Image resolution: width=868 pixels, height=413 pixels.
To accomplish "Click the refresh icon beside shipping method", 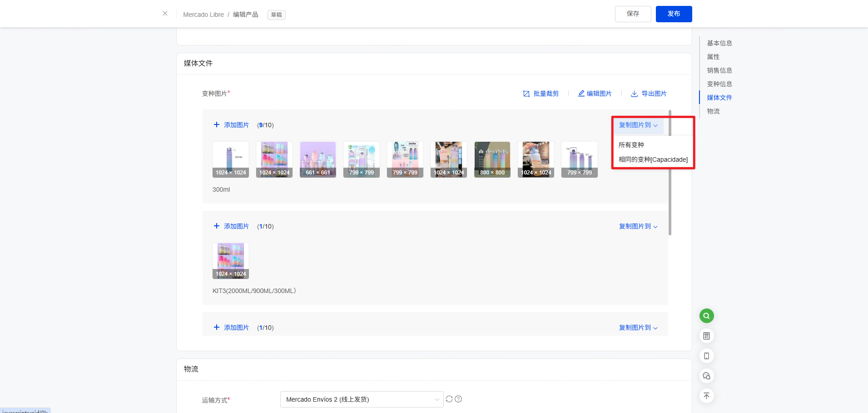I will [449, 399].
